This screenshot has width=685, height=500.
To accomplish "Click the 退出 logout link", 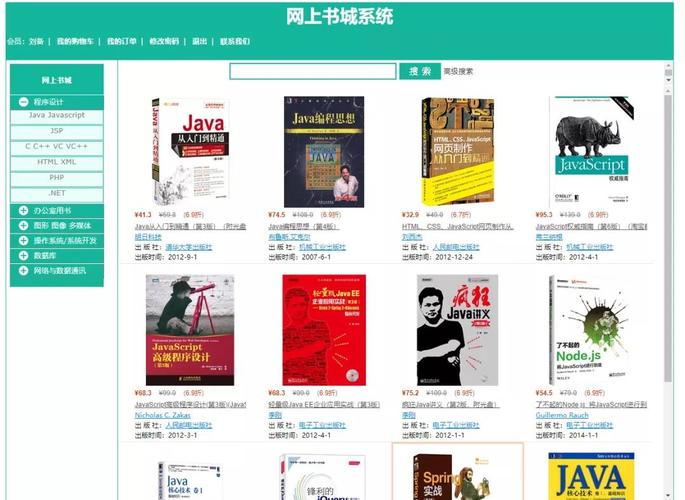I will [200, 41].
